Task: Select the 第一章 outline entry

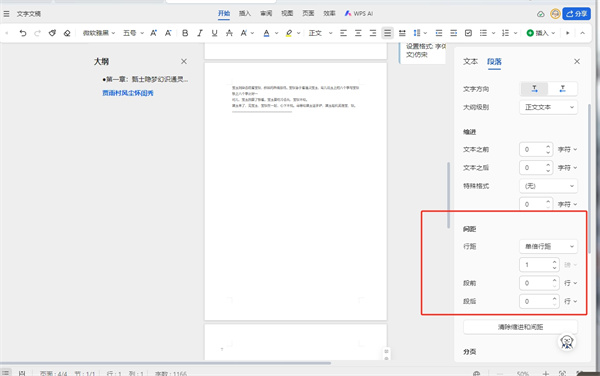Action: point(145,80)
